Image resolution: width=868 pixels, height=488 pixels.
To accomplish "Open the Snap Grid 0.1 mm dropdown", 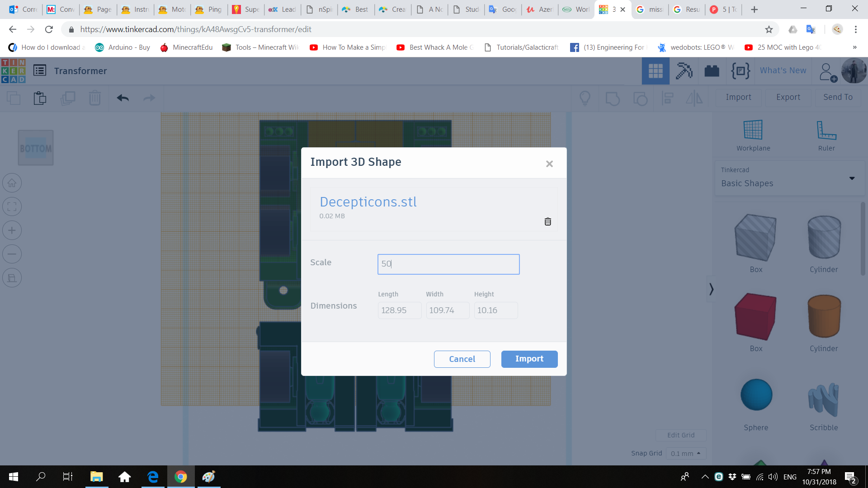I will click(685, 453).
